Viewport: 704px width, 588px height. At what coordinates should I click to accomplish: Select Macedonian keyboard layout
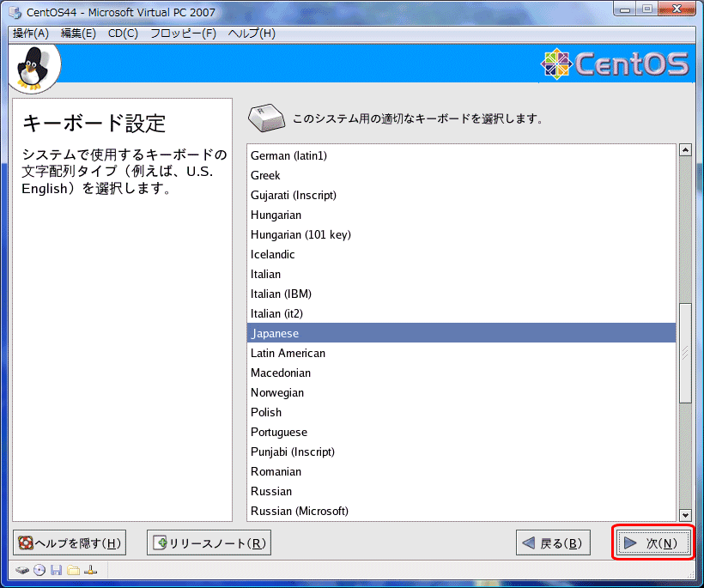coord(461,373)
